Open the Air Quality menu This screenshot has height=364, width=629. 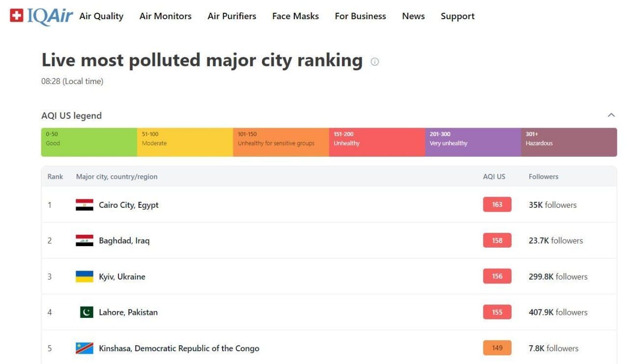click(101, 16)
